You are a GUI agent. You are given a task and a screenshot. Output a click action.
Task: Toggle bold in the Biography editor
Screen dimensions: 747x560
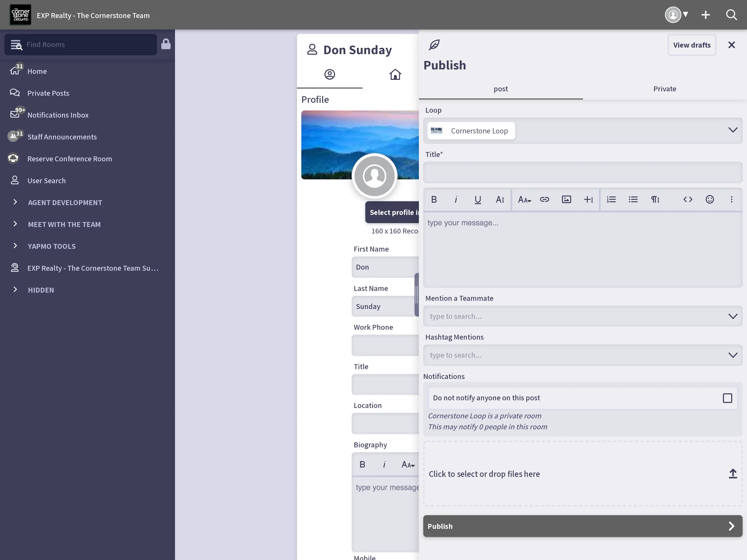[362, 465]
